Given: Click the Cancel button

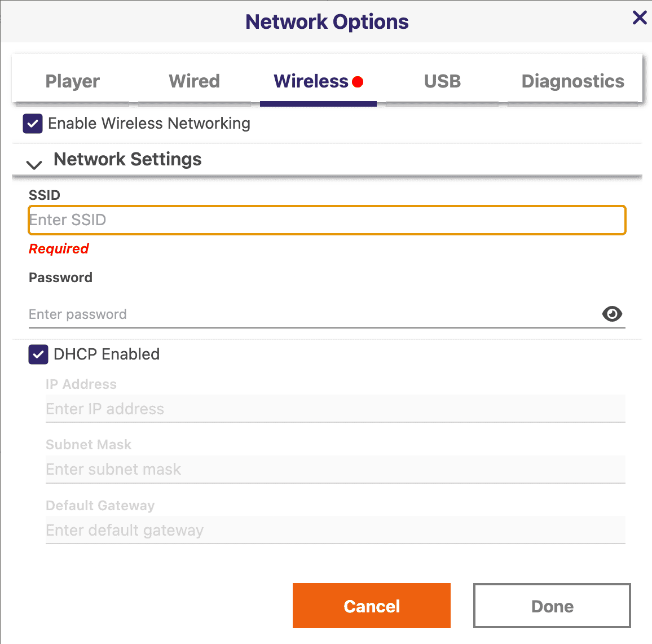Looking at the screenshot, I should (371, 606).
